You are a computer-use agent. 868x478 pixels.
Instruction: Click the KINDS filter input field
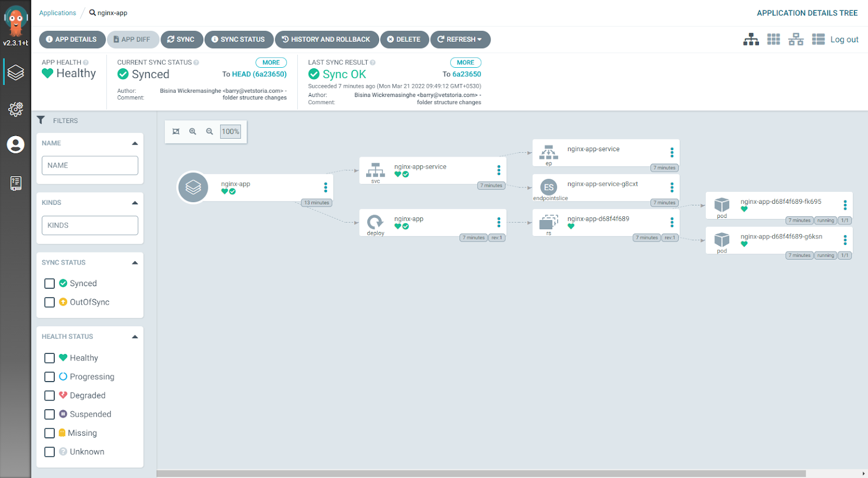(x=90, y=225)
